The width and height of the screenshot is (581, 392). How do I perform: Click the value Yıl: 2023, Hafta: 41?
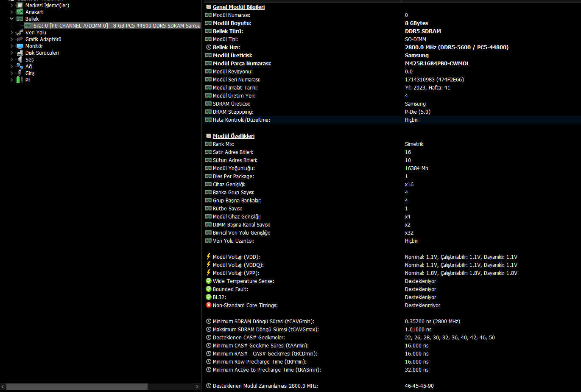(428, 88)
